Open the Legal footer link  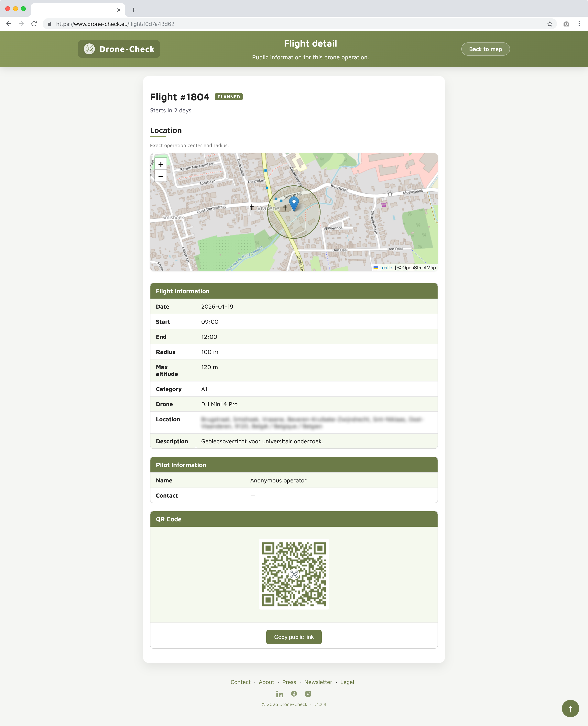coord(347,682)
